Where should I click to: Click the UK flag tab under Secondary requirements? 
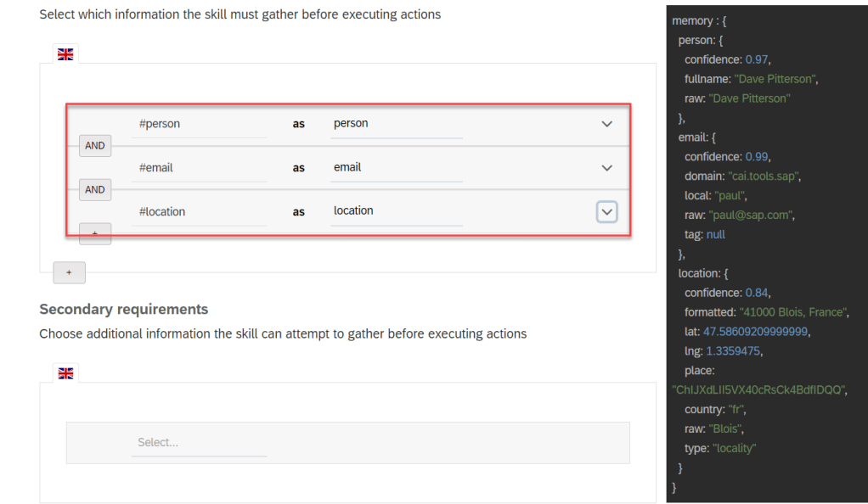(65, 373)
